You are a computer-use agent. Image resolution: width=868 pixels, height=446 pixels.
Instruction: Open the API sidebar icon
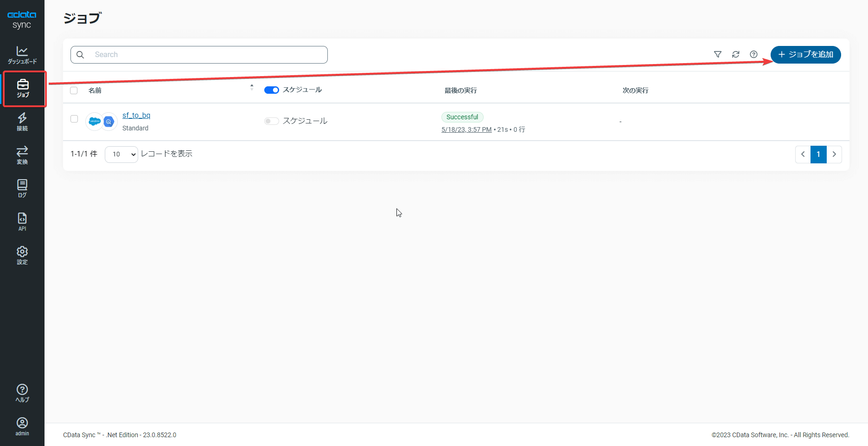[22, 222]
